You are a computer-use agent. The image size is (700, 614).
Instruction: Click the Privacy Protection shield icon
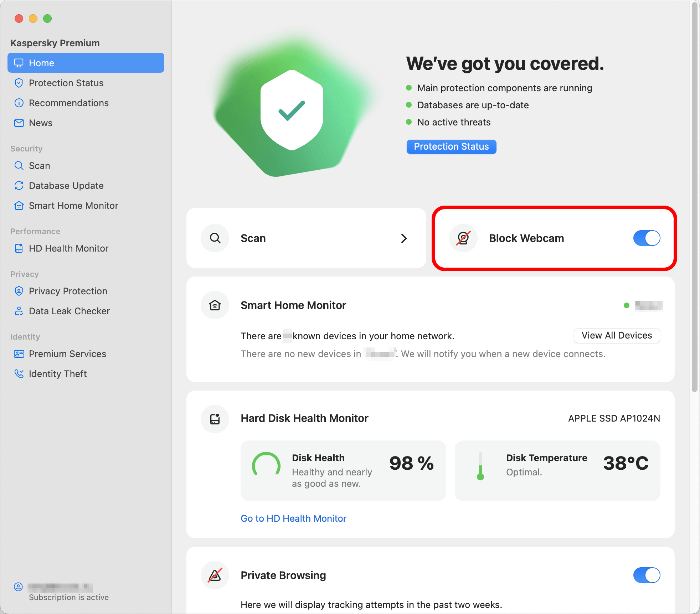pyautogui.click(x=19, y=291)
